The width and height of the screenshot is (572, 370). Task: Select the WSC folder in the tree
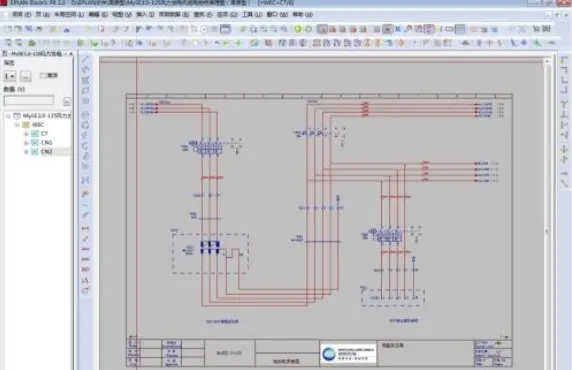pos(38,125)
